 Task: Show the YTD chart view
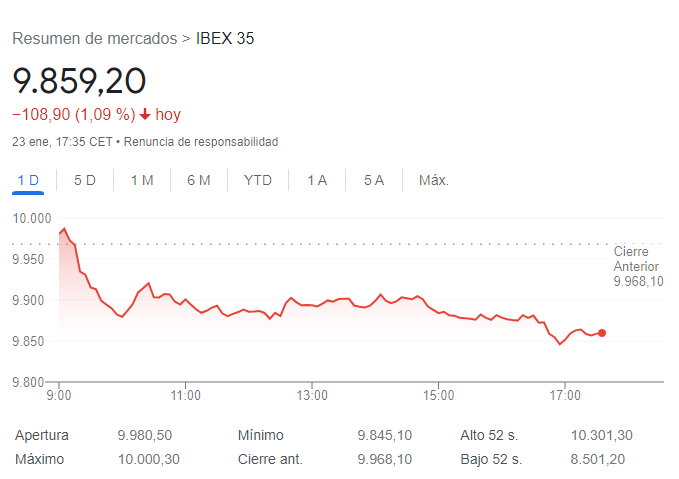click(x=258, y=180)
